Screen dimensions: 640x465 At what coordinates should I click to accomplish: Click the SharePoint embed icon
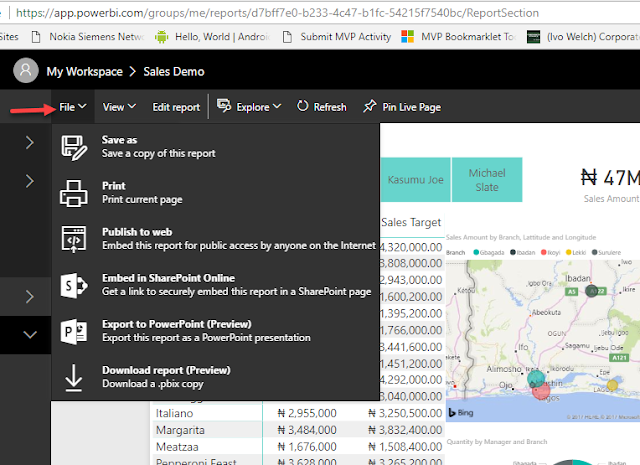pos(74,285)
